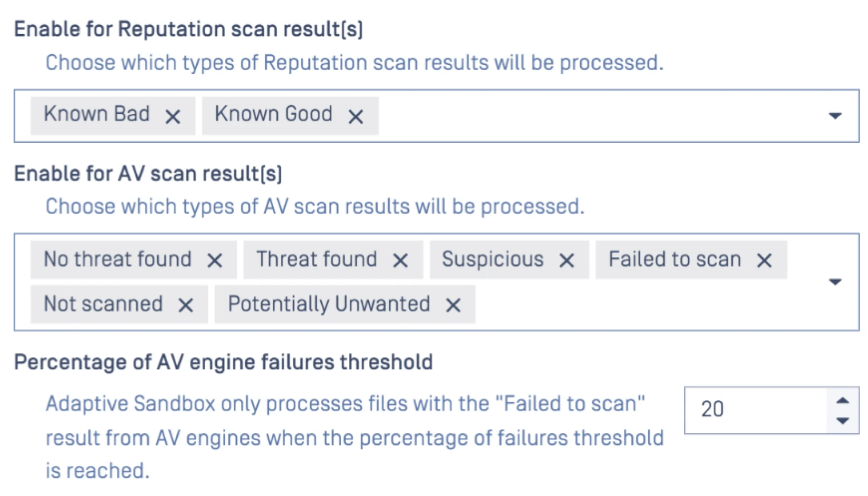Click the Suspicious tag label

pyautogui.click(x=492, y=260)
